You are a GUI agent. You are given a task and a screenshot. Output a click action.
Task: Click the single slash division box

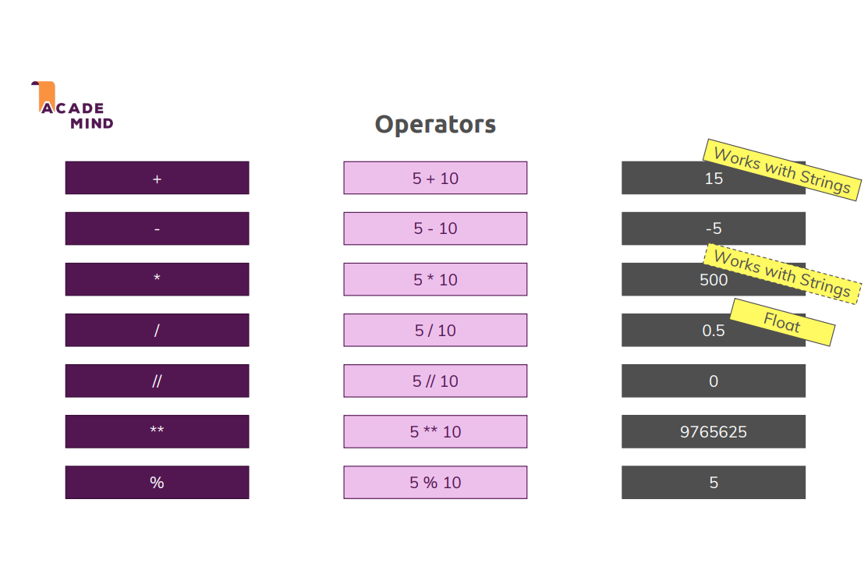pos(157,330)
